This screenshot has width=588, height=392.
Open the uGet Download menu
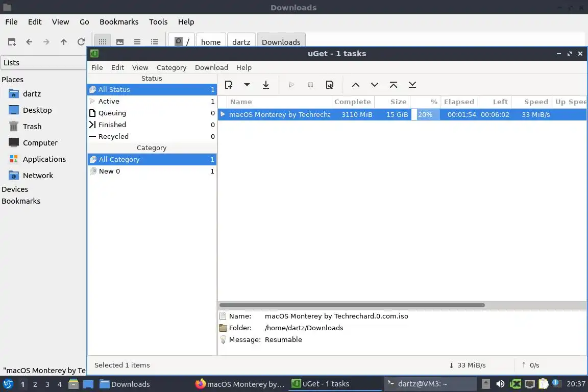coord(211,67)
